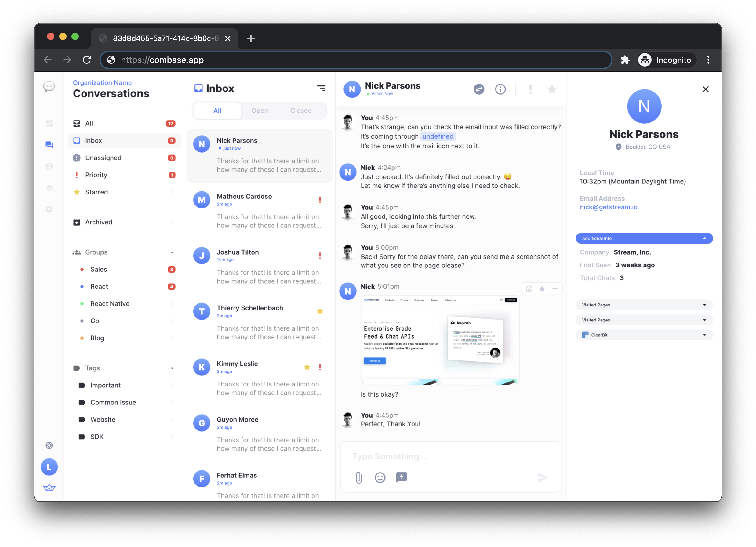Click the emoji picker icon in message input
756x547 pixels.
pyautogui.click(x=380, y=476)
